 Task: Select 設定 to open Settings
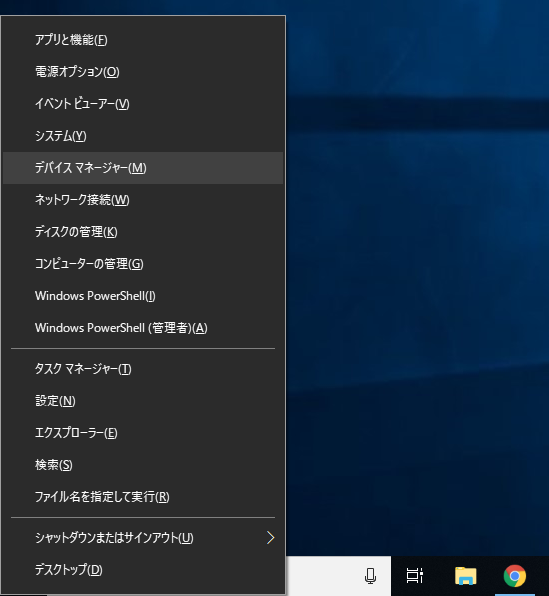[x=143, y=401]
